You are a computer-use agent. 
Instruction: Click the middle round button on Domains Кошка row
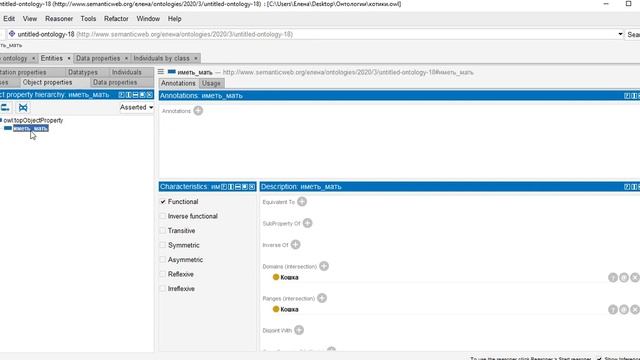(x=624, y=278)
